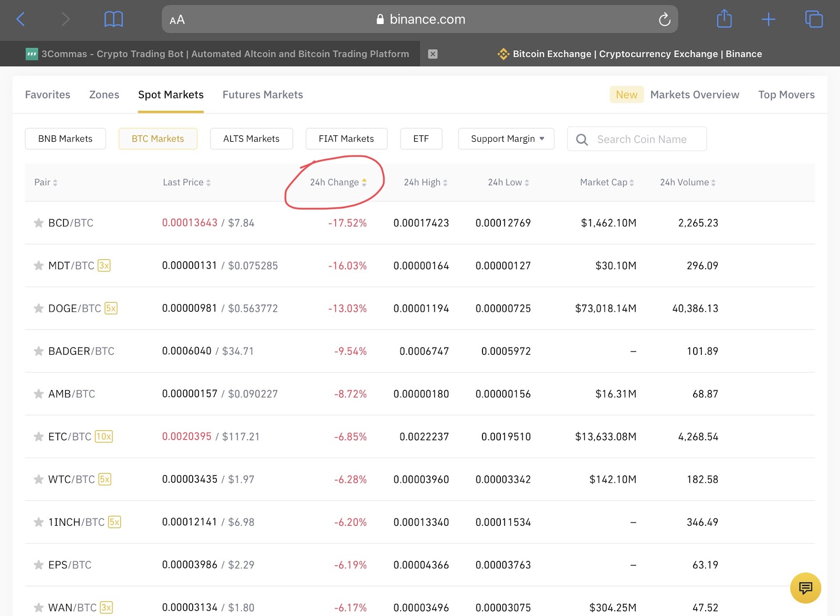Go back with Safari back arrow
The height and width of the screenshot is (616, 840).
coord(21,19)
